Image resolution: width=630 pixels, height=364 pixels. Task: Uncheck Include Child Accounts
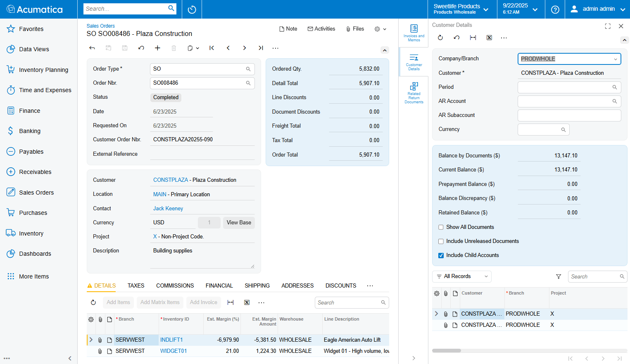click(441, 255)
